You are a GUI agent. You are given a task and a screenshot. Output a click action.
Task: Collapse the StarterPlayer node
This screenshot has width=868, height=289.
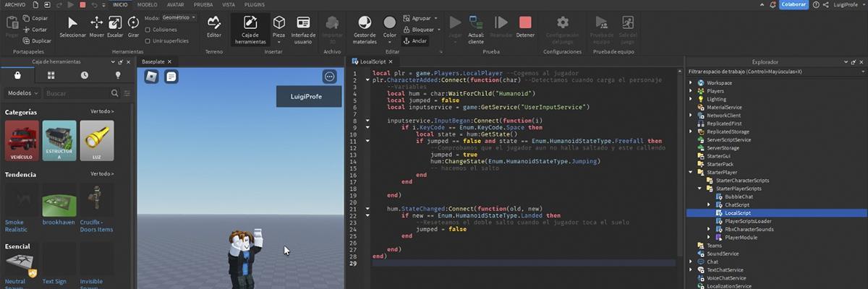tap(692, 173)
